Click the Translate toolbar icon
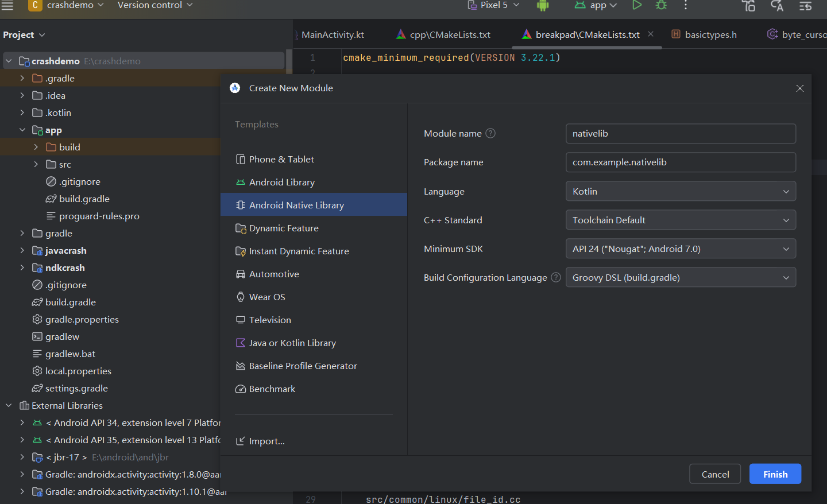Image resolution: width=827 pixels, height=504 pixels. pyautogui.click(x=777, y=6)
